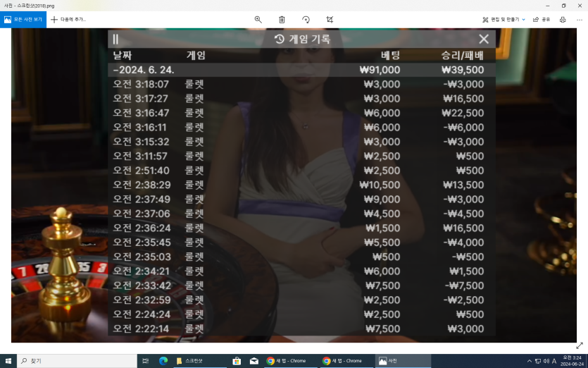Select the 오전 3:18:07 룰렛 row
This screenshot has height=368, width=588.
coord(301,84)
